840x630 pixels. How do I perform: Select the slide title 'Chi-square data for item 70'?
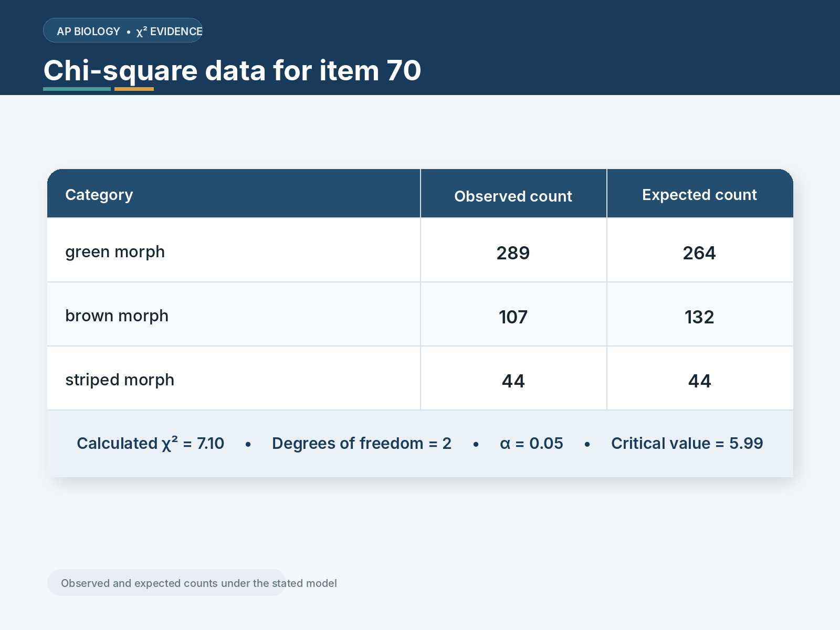[232, 70]
